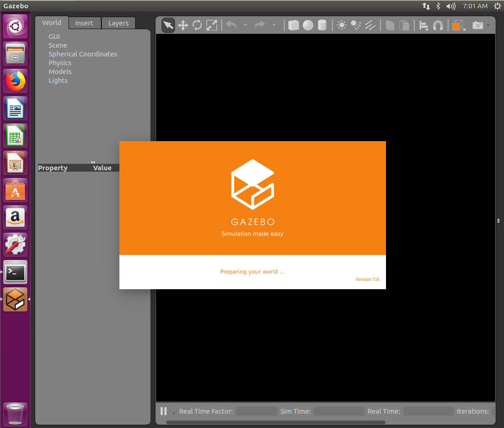The image size is (504, 428).
Task: Click the paste icon in toolbar
Action: tap(404, 25)
